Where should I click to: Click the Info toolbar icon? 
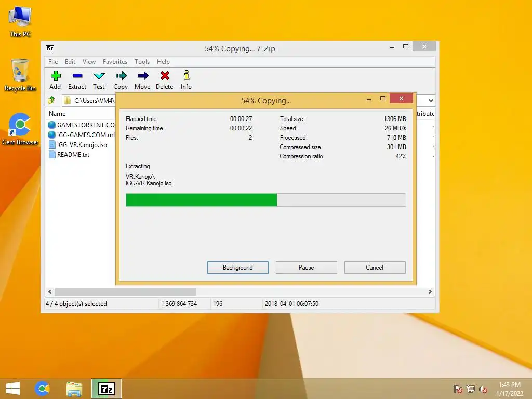(187, 75)
